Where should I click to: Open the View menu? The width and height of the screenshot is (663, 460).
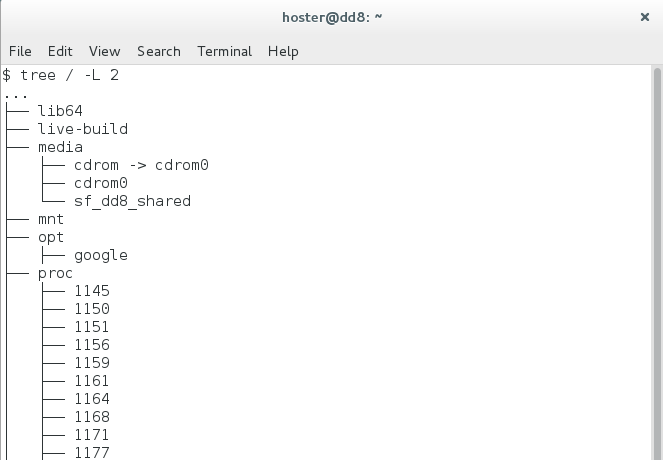(x=104, y=51)
